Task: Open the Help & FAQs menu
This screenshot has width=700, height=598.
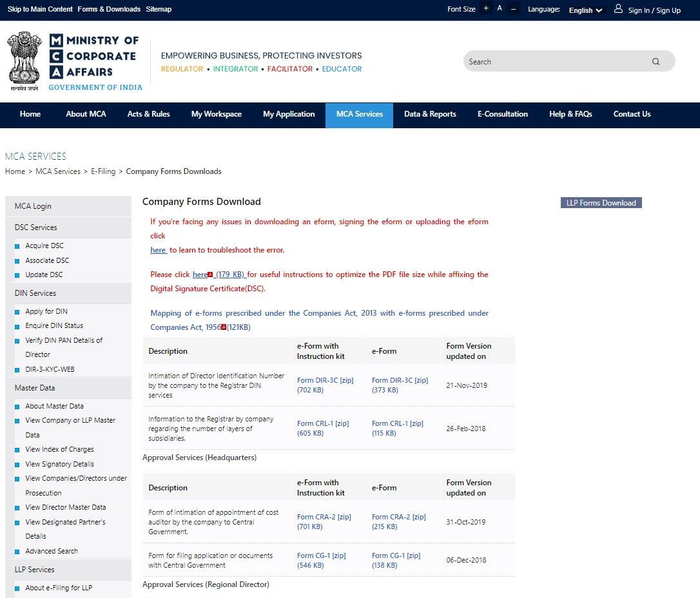Action: [570, 114]
